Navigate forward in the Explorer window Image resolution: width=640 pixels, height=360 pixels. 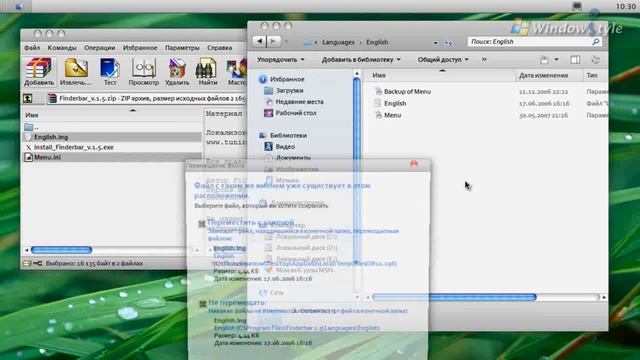click(x=273, y=41)
